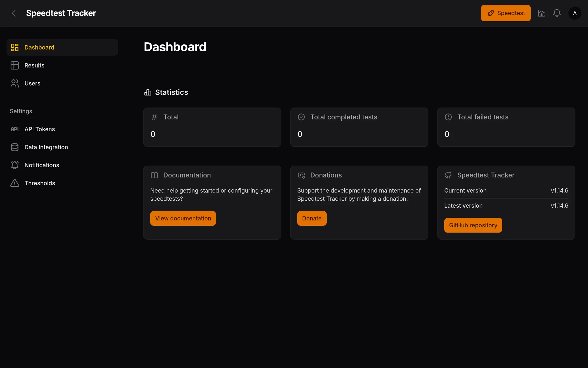The width and height of the screenshot is (588, 368).
Task: Click Current version value v1.14.6
Action: point(559,191)
